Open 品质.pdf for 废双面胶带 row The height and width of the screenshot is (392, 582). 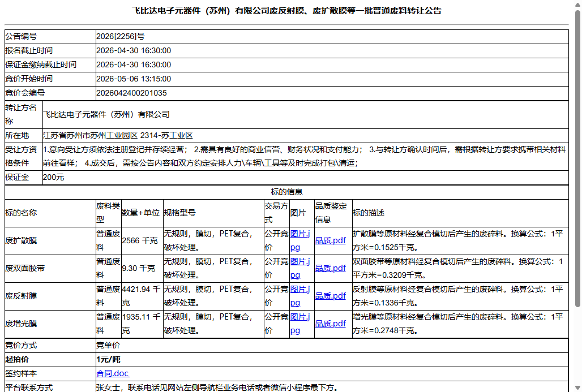330,268
